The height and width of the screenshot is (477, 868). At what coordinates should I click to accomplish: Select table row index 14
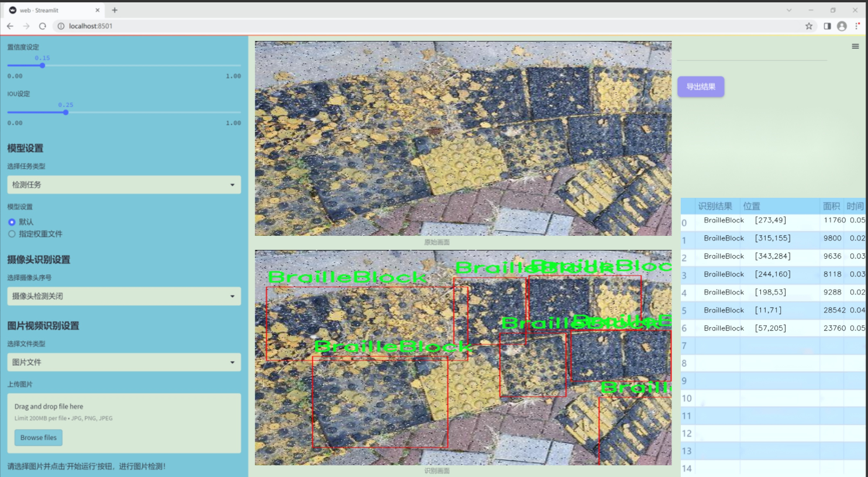click(x=687, y=469)
